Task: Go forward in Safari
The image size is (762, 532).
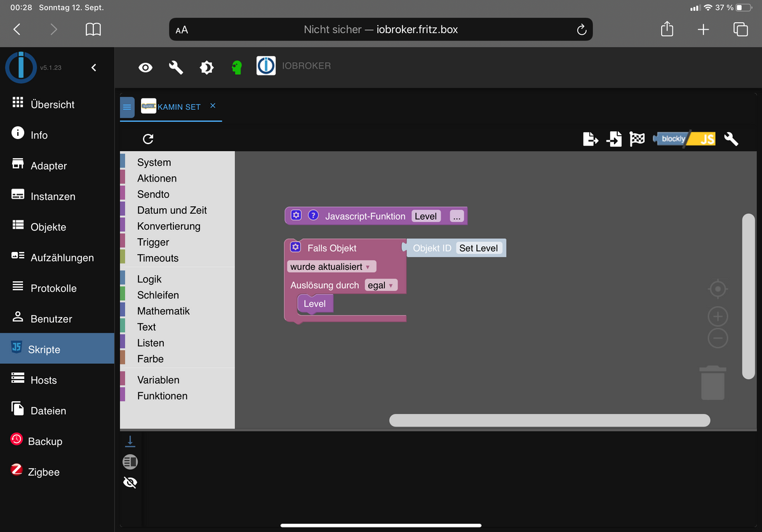Action: point(53,29)
